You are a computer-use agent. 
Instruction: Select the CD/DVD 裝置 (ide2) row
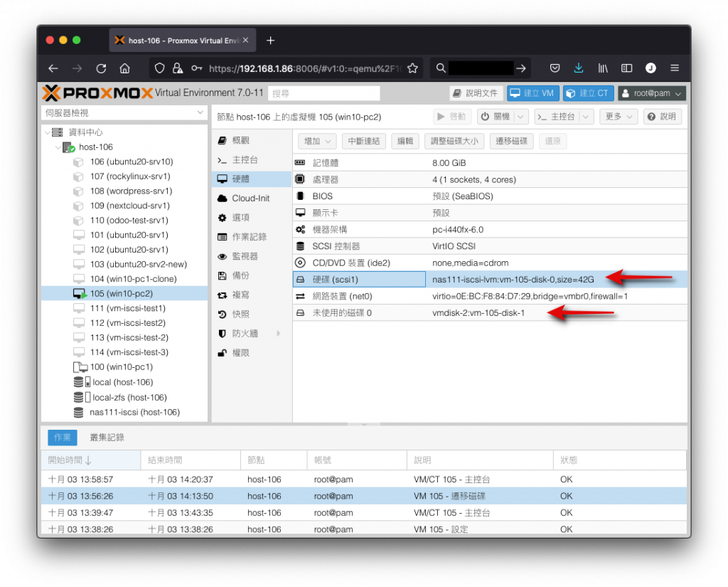[490, 263]
